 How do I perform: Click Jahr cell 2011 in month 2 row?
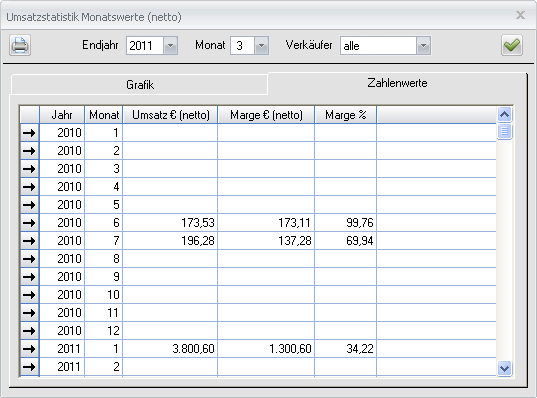point(62,367)
